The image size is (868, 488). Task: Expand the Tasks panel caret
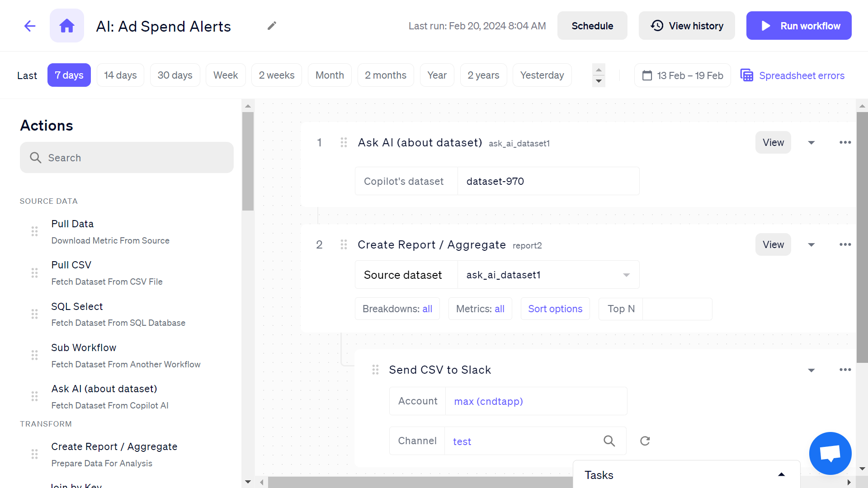point(781,474)
